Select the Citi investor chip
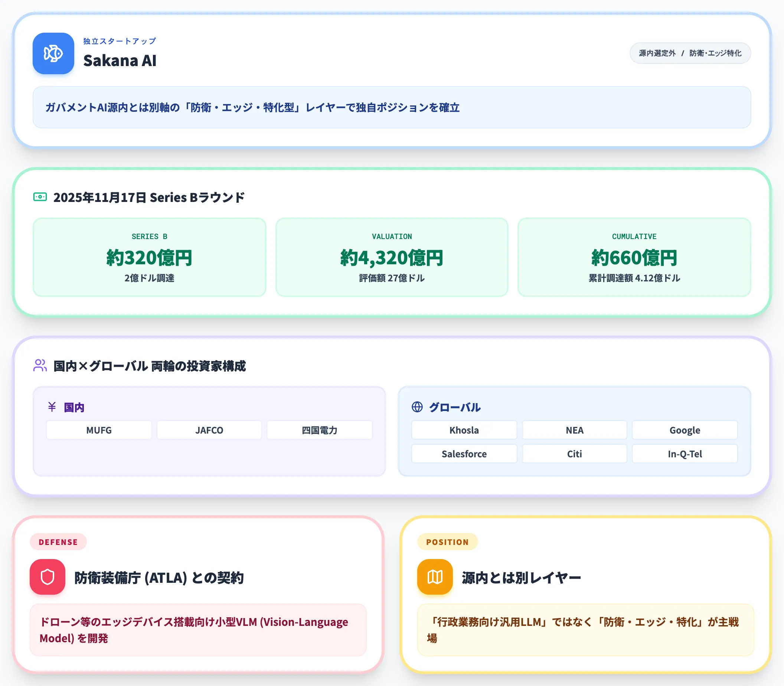 click(575, 454)
